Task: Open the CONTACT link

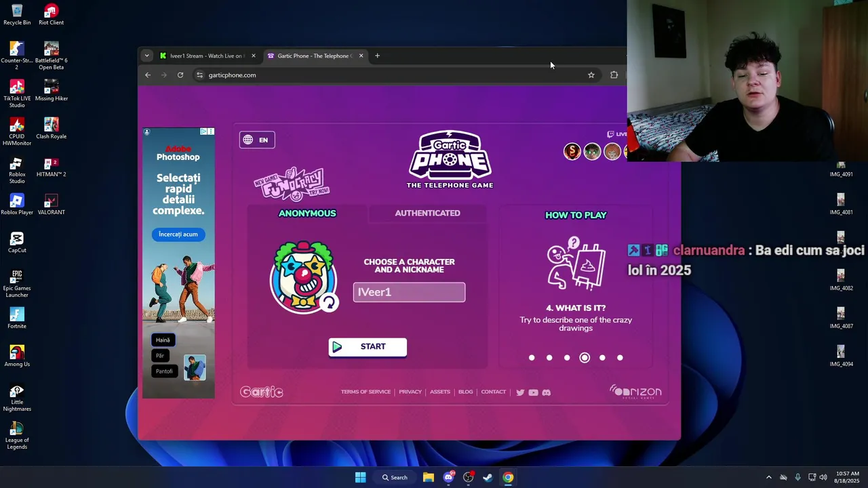Action: click(x=494, y=392)
